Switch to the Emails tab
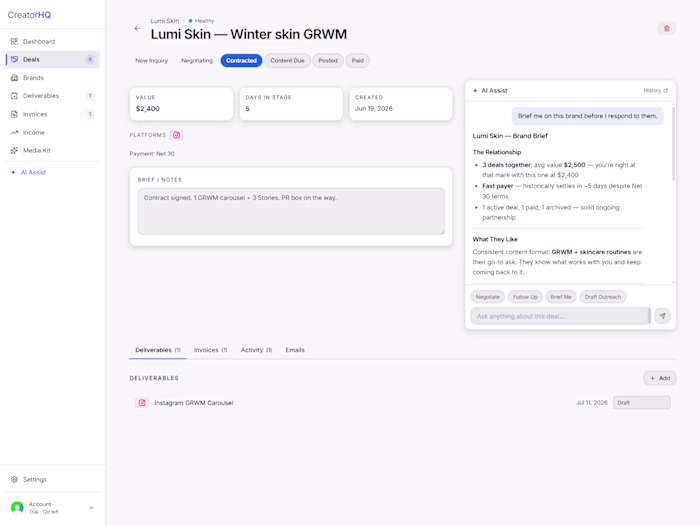 pyautogui.click(x=295, y=350)
